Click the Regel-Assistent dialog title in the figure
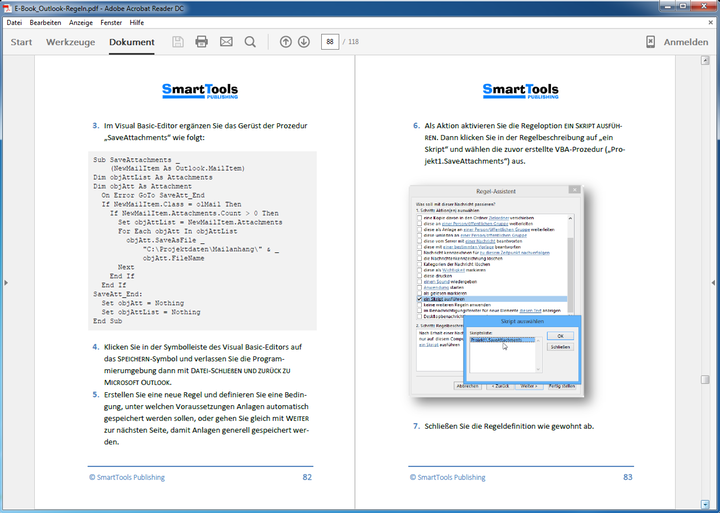The image size is (720, 513). [x=496, y=191]
